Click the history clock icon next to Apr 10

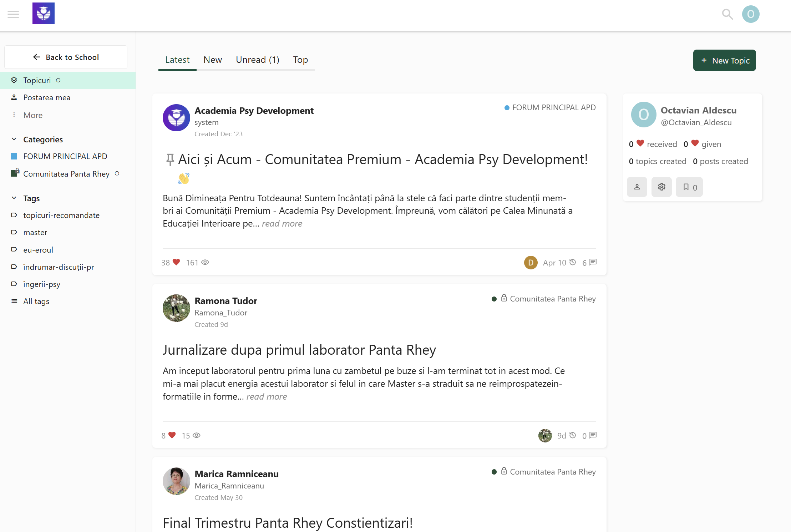(573, 262)
